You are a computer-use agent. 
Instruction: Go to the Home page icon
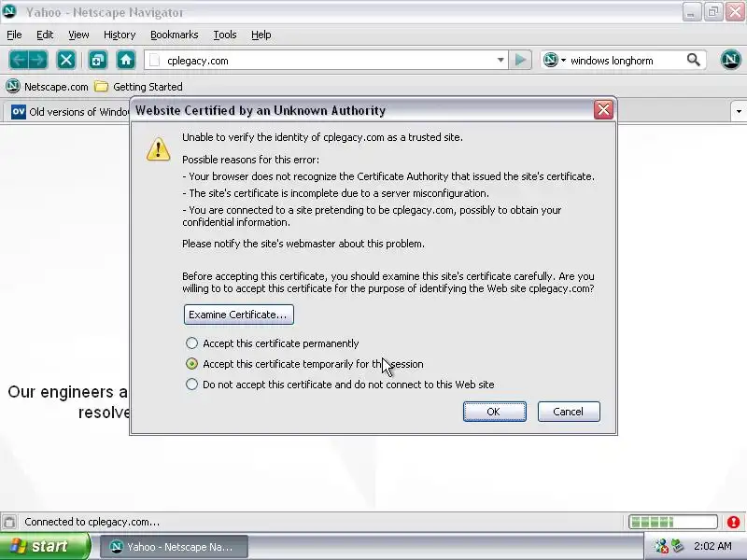coord(126,61)
